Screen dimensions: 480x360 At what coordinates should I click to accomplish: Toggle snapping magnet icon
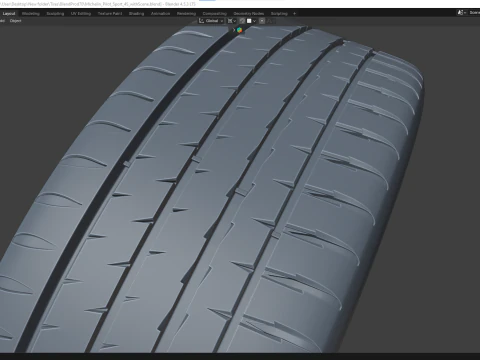pos(242,21)
